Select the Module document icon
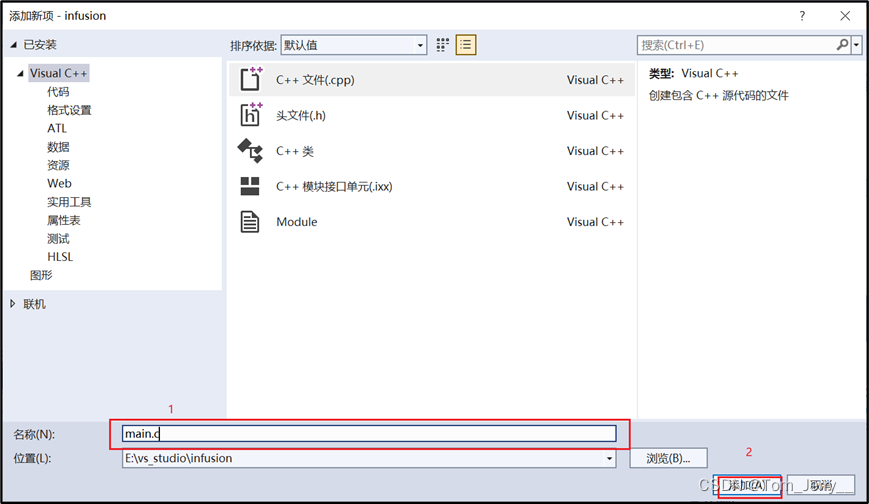 pyautogui.click(x=250, y=222)
